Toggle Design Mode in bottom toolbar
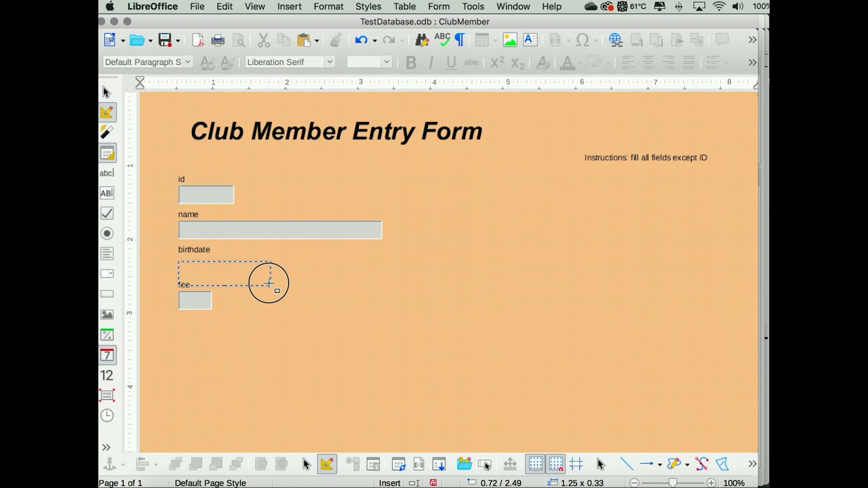The width and height of the screenshot is (868, 488). tap(327, 464)
